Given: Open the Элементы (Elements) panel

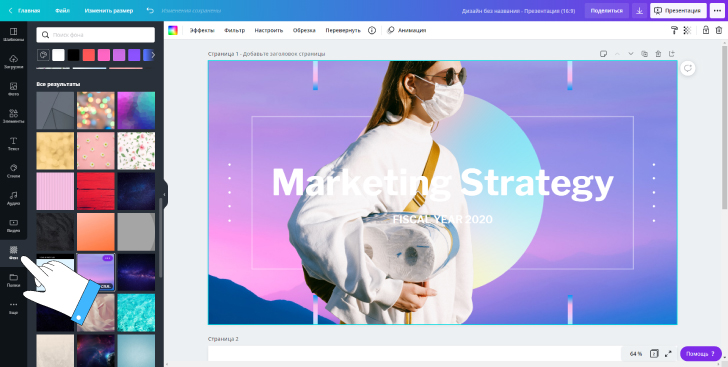Looking at the screenshot, I should click(x=13, y=116).
